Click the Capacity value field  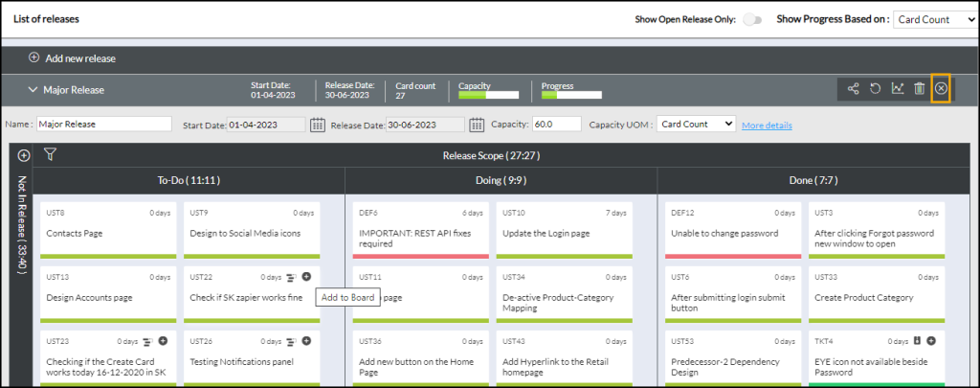click(x=557, y=124)
